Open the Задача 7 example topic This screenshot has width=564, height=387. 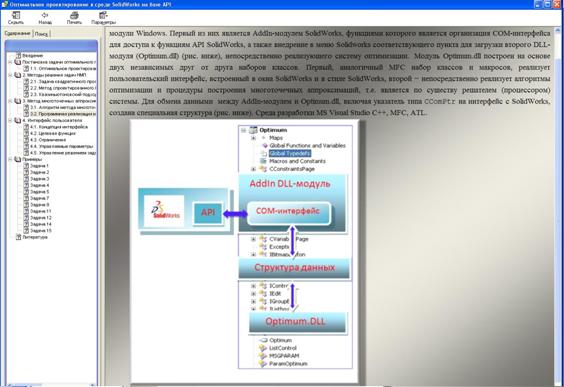[40, 198]
